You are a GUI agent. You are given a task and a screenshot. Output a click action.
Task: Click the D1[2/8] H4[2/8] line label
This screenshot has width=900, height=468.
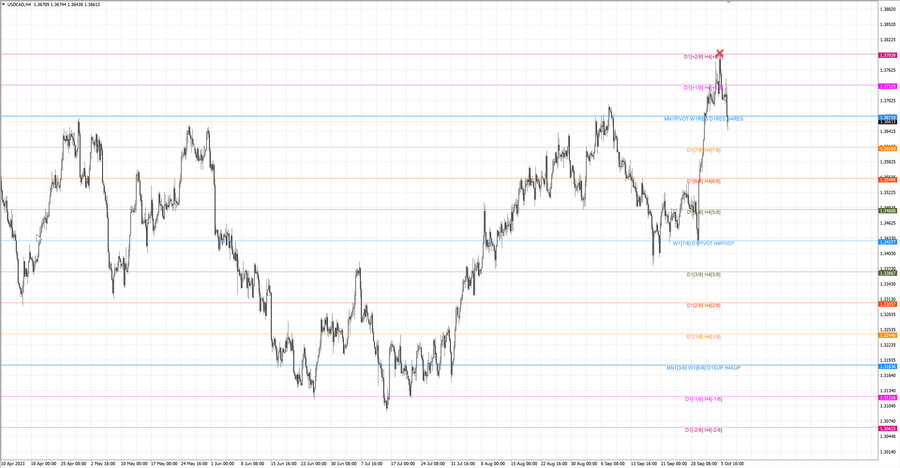coord(703,305)
